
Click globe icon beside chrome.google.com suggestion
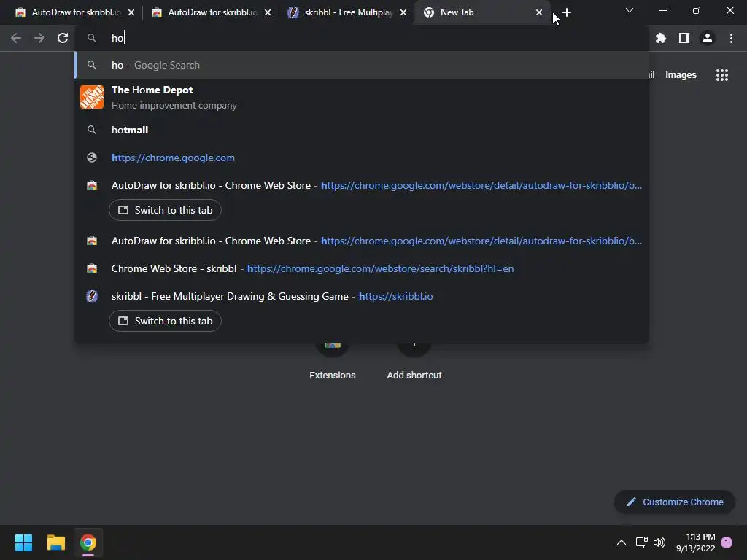pos(92,157)
